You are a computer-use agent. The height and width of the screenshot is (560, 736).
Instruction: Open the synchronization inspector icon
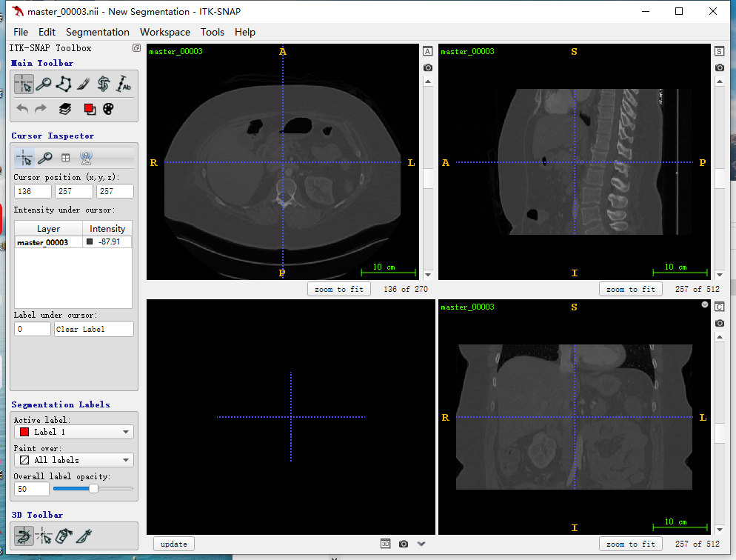click(87, 159)
